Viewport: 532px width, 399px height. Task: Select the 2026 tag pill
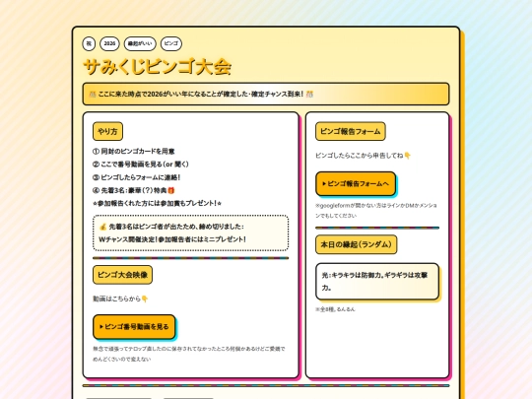pyautogui.click(x=109, y=43)
